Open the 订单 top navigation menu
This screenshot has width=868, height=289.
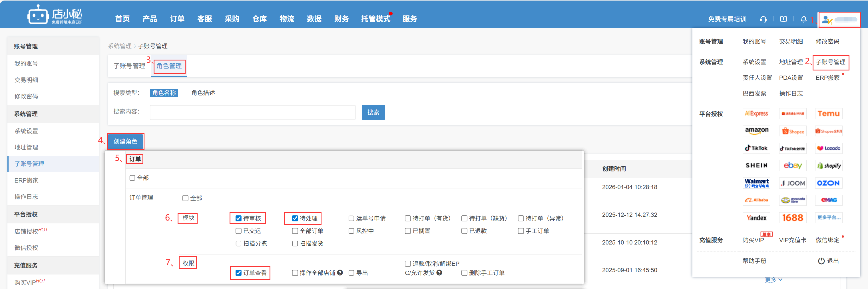point(177,19)
